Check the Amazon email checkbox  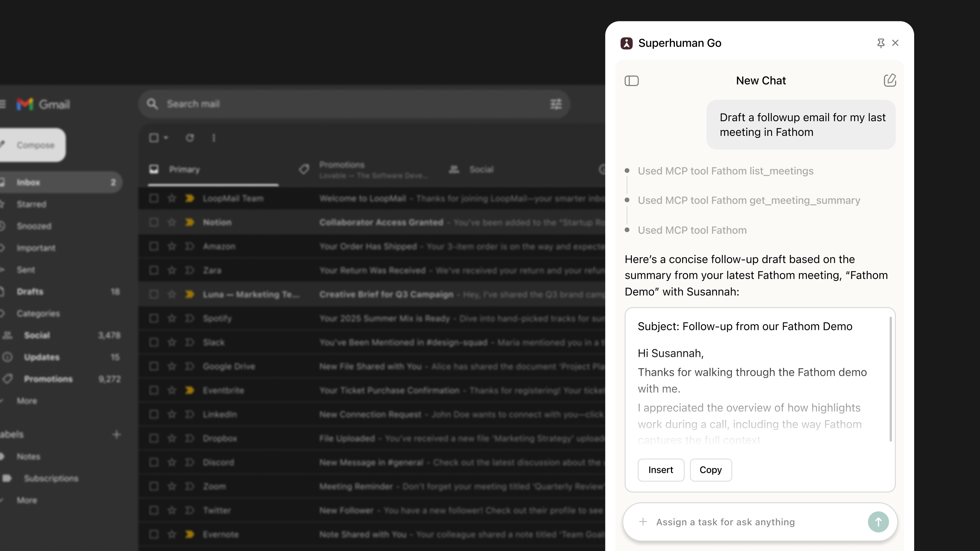(x=154, y=246)
